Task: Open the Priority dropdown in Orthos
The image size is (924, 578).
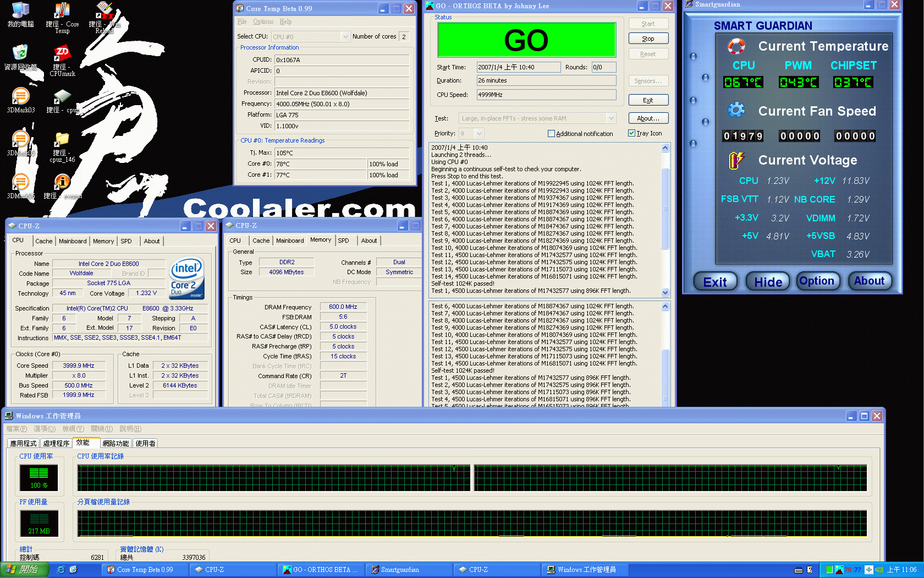Action: [x=479, y=134]
